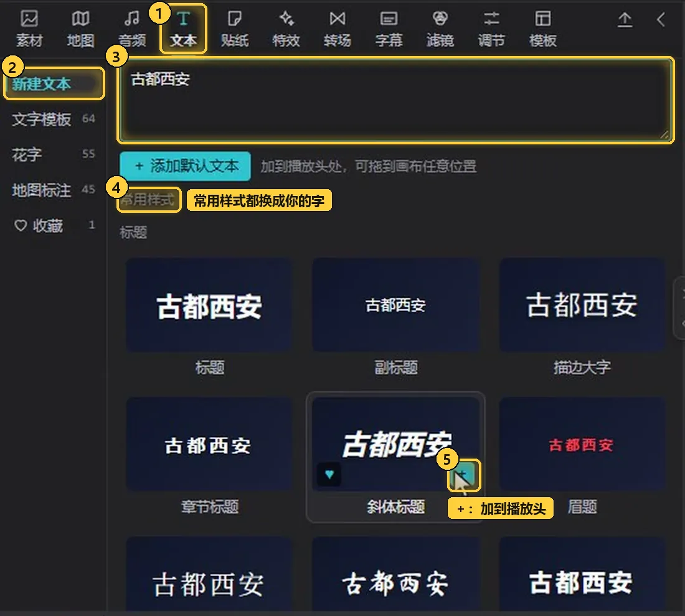Click the panel side collapse handle

pyautogui.click(x=681, y=308)
